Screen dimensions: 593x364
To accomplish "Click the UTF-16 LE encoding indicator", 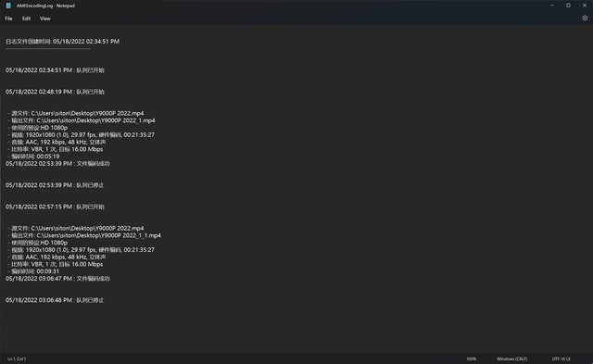I will pyautogui.click(x=561, y=358).
